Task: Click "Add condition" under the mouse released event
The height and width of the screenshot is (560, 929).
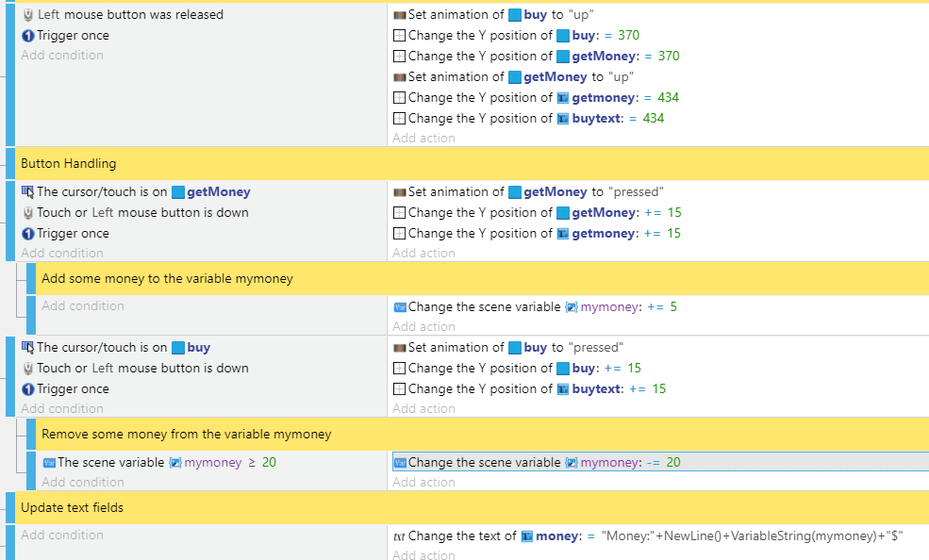Action: tap(62, 56)
